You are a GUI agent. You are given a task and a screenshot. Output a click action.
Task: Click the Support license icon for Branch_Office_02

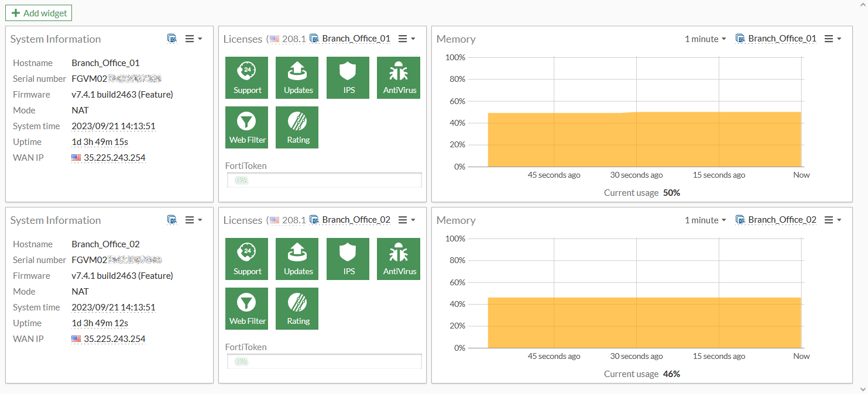point(246,258)
